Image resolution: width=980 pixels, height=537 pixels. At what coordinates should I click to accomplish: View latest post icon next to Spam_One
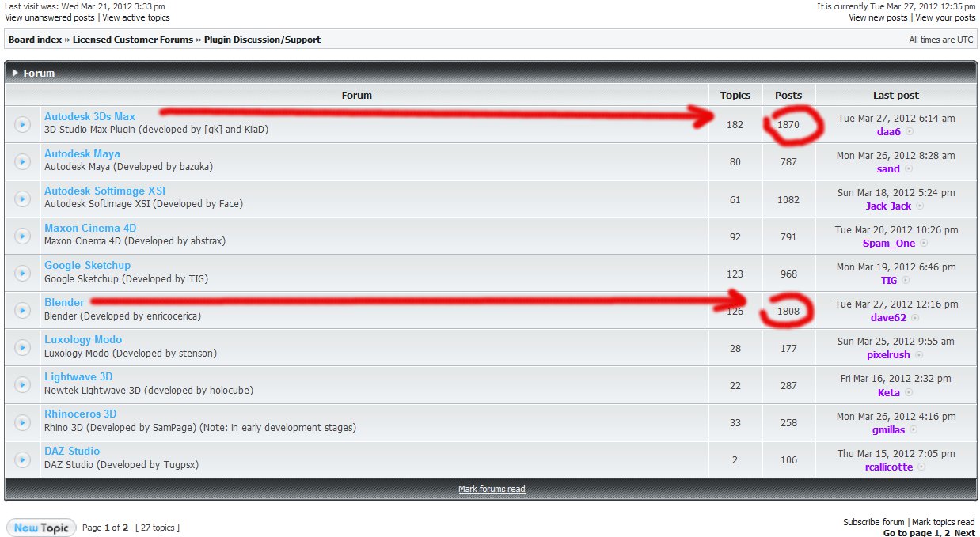(924, 244)
